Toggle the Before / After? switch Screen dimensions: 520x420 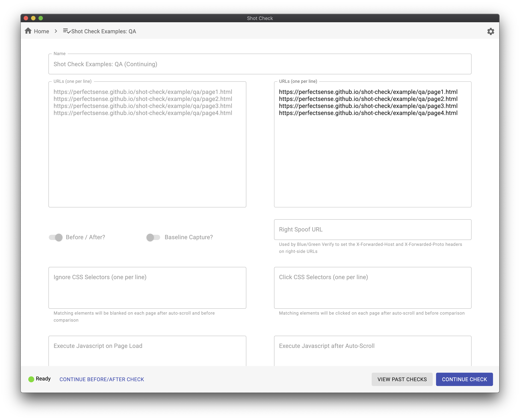pyautogui.click(x=56, y=237)
